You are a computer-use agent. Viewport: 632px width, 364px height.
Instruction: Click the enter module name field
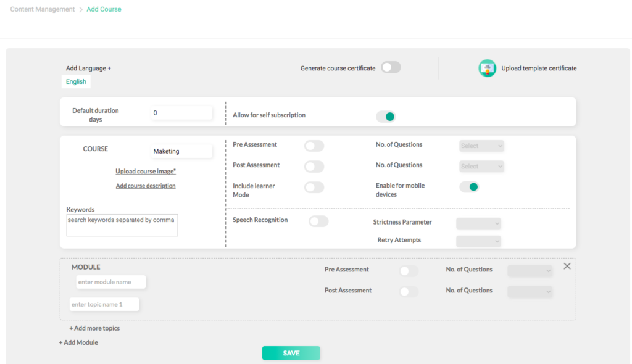[111, 282]
